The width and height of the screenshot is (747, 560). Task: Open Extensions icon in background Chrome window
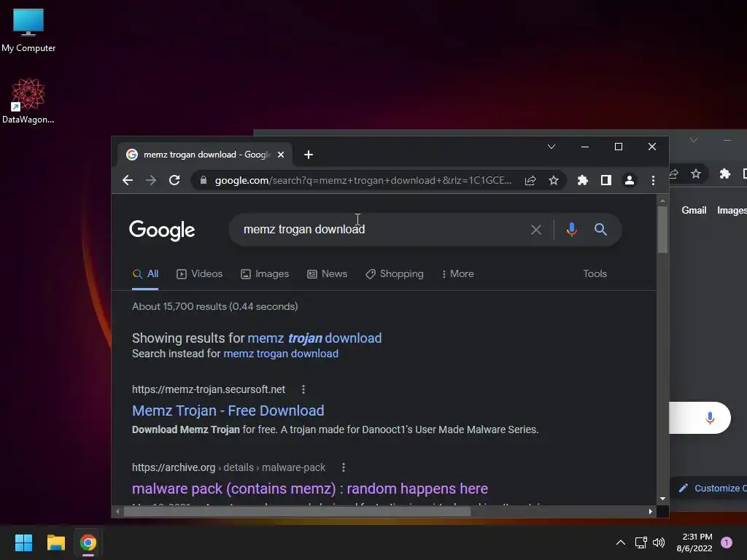point(724,174)
